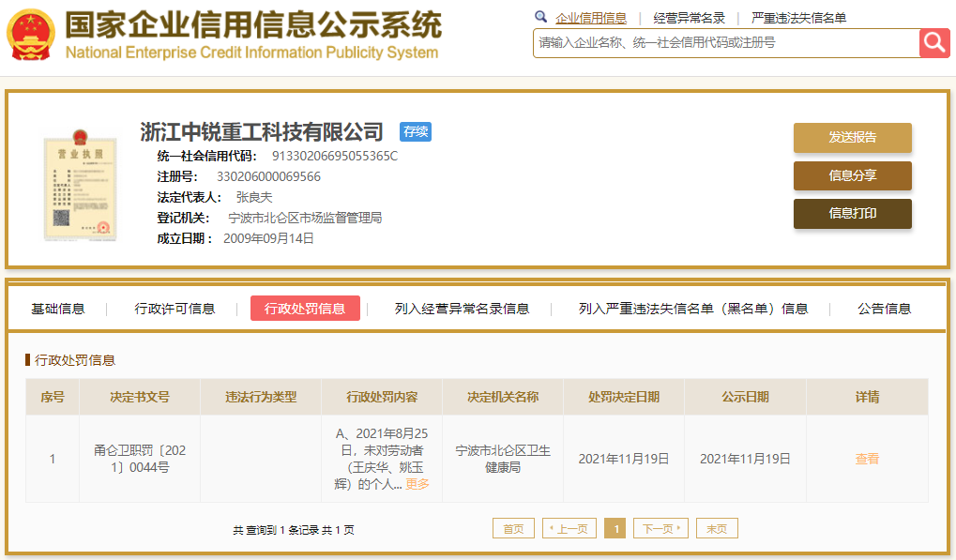Click the 发送报告 button
This screenshot has width=956, height=560.
[853, 138]
